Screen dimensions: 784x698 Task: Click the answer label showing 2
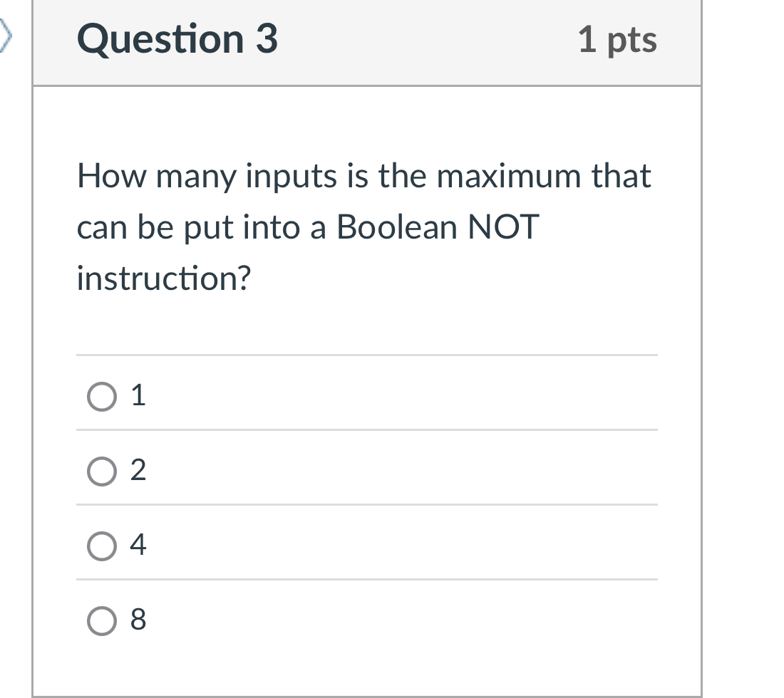coord(140,471)
